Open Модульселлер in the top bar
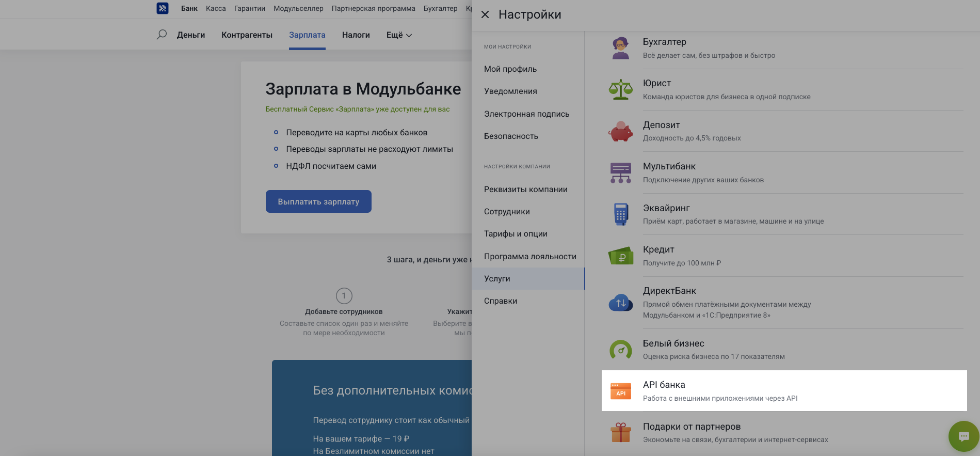This screenshot has height=456, width=980. [x=298, y=8]
